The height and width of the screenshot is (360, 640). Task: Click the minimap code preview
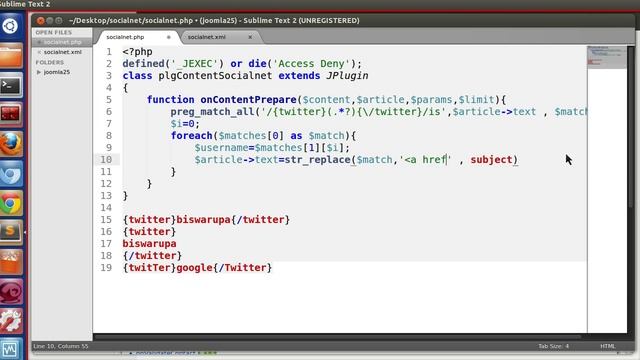pyautogui.click(x=607, y=57)
